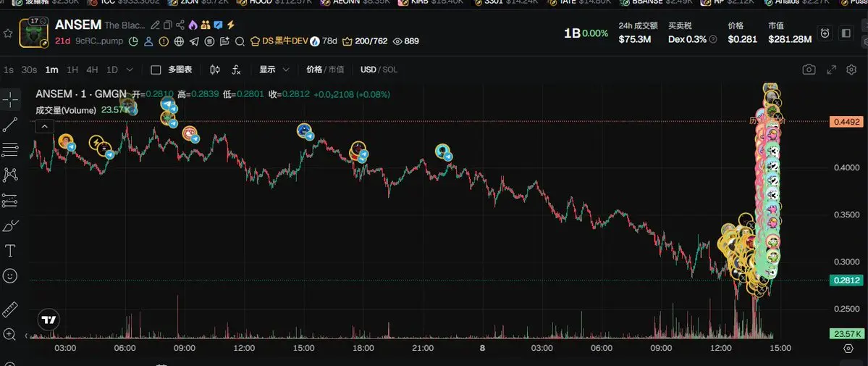
Task: Copy the token name with the copy icon
Action: tap(167, 25)
